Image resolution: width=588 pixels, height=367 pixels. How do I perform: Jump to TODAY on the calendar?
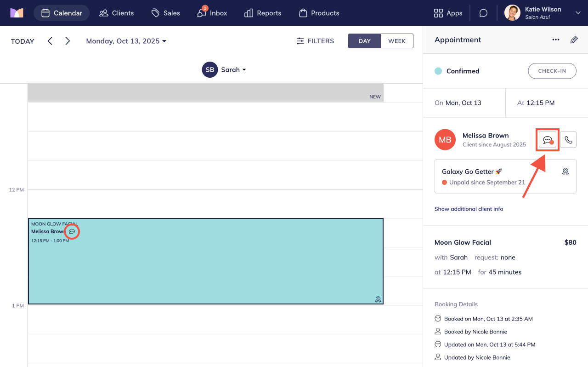[23, 41]
